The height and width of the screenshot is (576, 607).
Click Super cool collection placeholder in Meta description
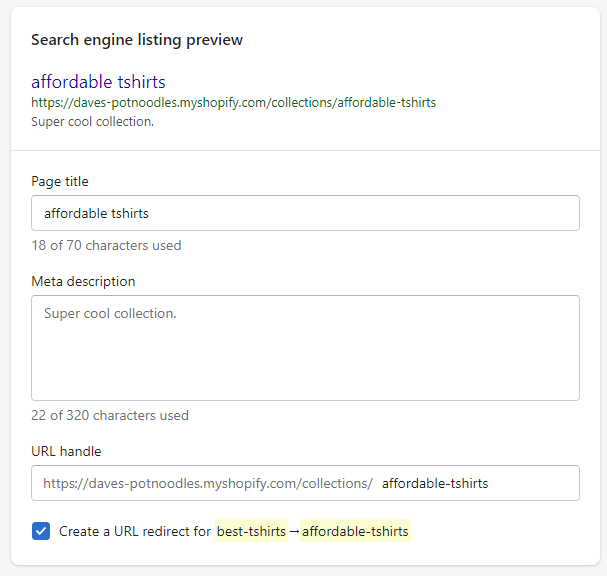(110, 313)
